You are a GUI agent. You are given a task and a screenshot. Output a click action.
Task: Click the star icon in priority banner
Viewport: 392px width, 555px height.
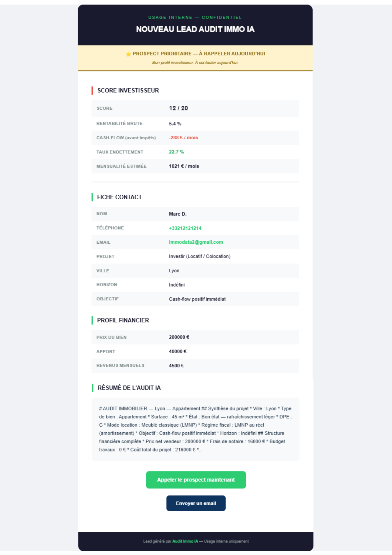128,54
